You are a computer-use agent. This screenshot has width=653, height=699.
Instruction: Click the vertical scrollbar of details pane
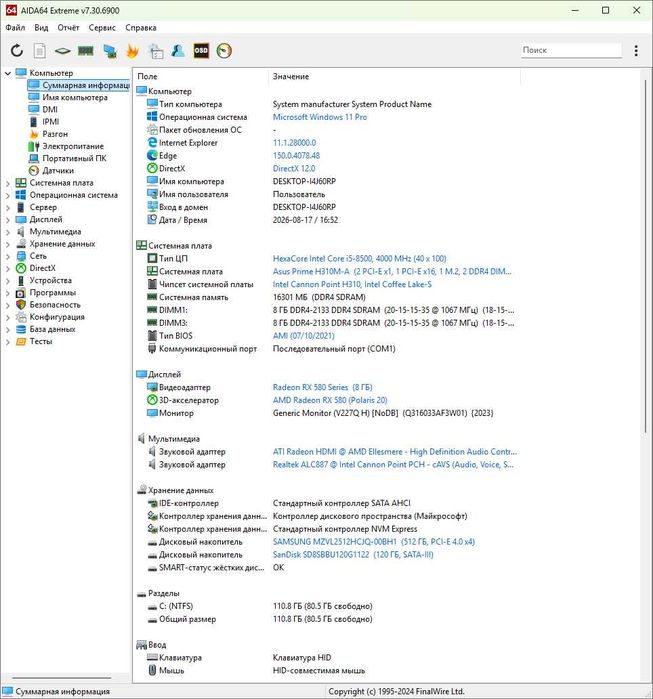tap(645, 256)
